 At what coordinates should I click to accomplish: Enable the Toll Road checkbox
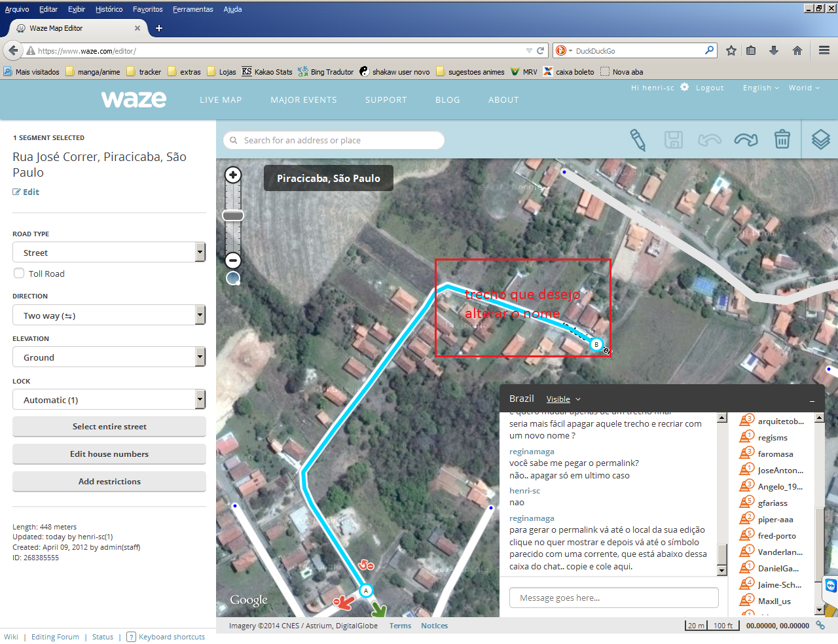(x=19, y=274)
